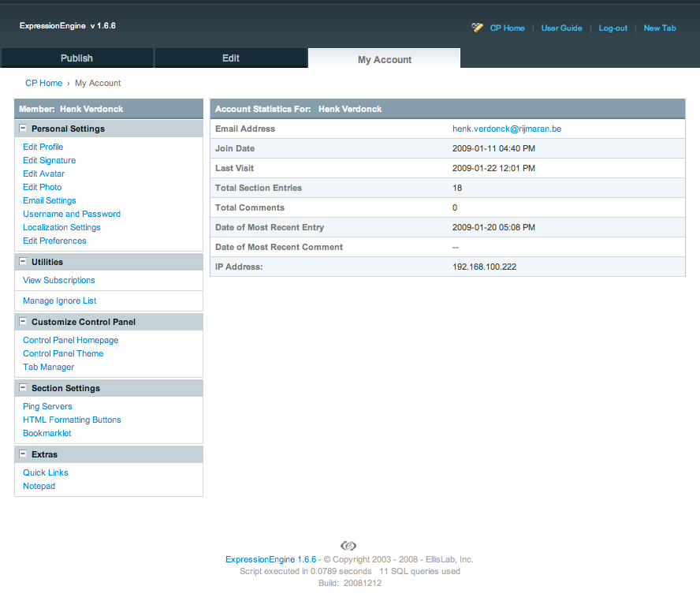Screen dimensions: 700x601
Task: Open Username and Password settings
Action: coord(72,214)
